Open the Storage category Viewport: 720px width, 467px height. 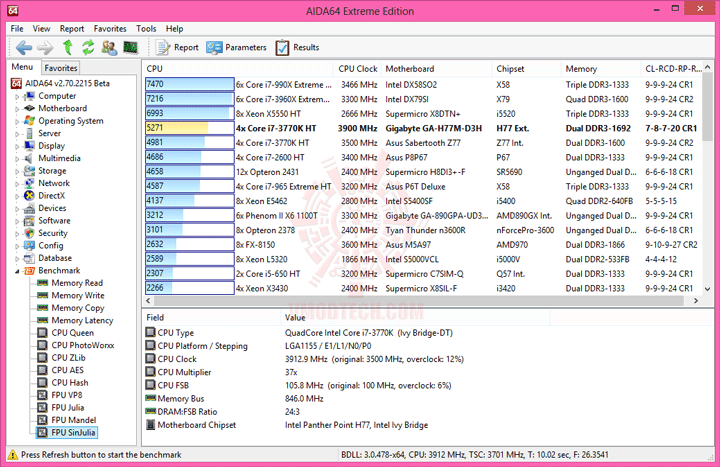[x=52, y=170]
